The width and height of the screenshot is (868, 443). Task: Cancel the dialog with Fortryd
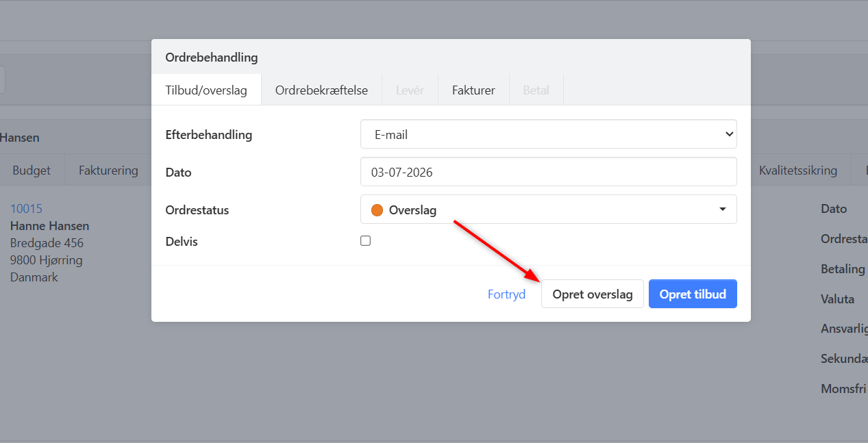pyautogui.click(x=506, y=294)
